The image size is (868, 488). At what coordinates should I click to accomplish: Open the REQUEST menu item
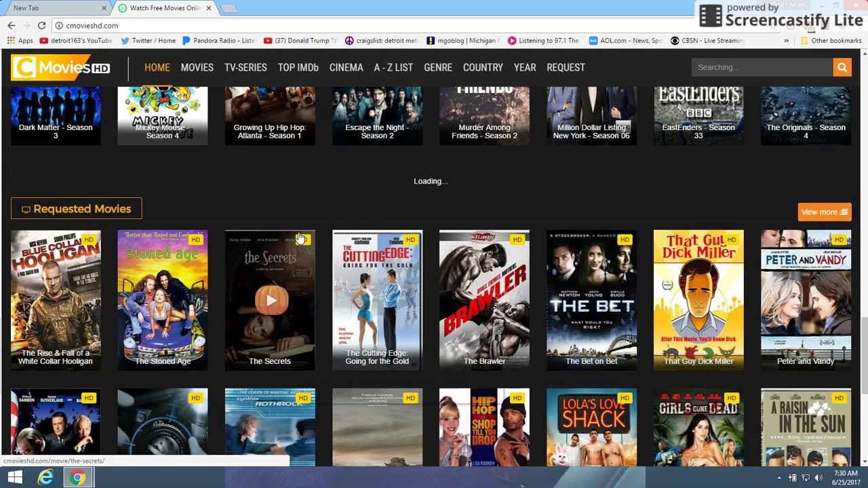tap(566, 67)
